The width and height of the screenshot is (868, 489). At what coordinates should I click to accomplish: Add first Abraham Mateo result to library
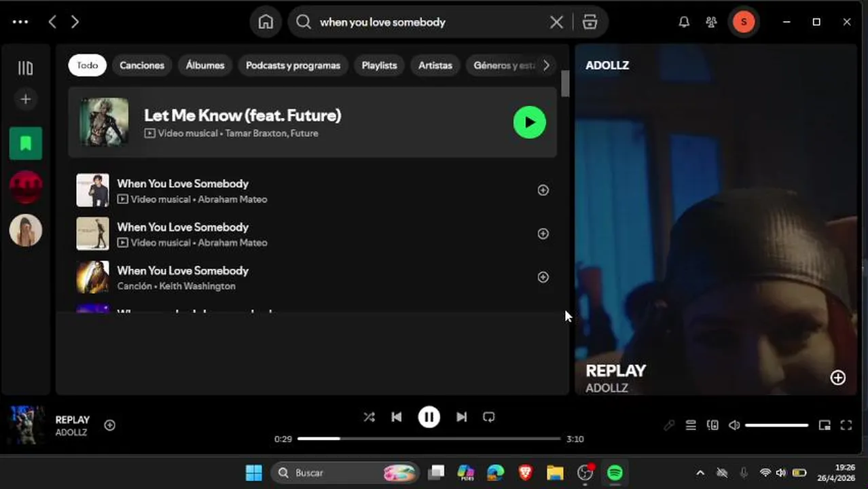(543, 190)
